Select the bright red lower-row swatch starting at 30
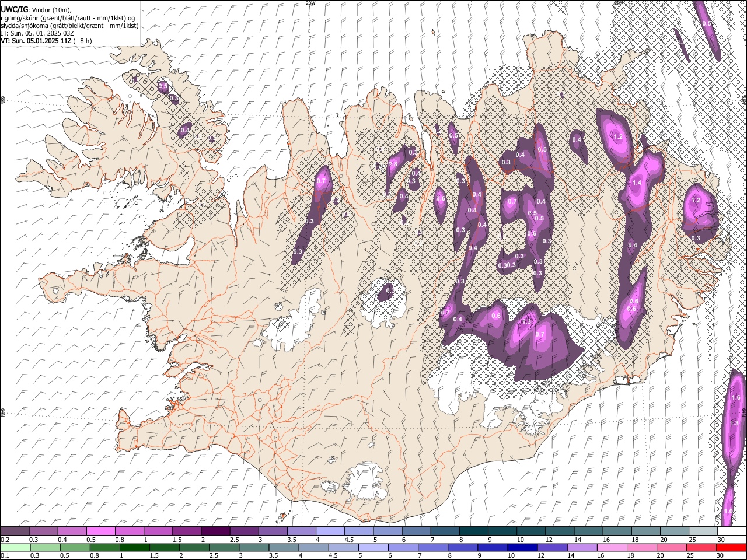 [732, 547]
